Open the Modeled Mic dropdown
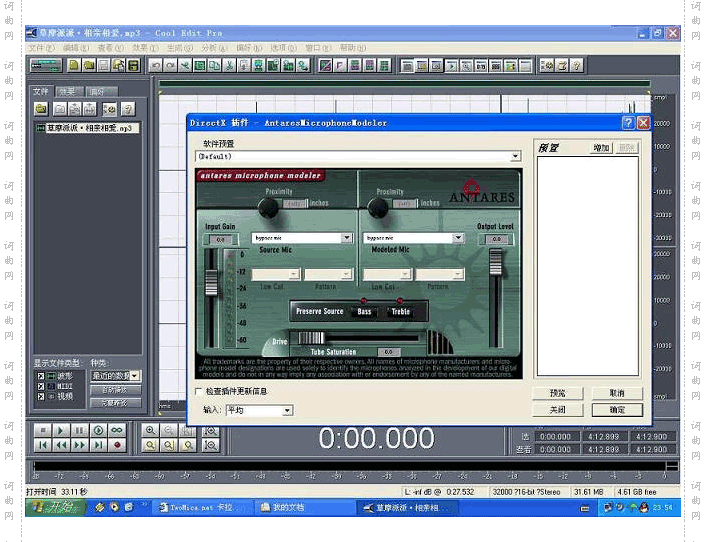Screen dimensions: 706x542 (x=458, y=237)
